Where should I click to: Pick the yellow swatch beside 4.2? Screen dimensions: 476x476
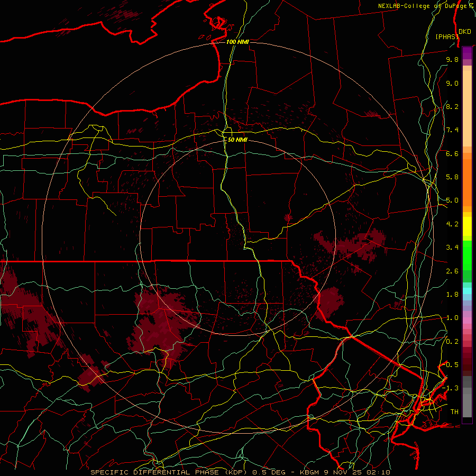coord(467,226)
